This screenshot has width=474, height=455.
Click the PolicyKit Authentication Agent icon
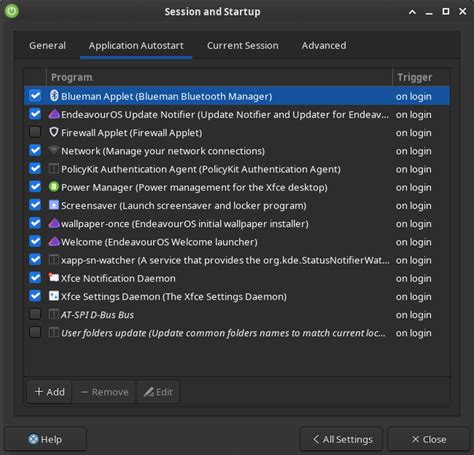point(54,169)
